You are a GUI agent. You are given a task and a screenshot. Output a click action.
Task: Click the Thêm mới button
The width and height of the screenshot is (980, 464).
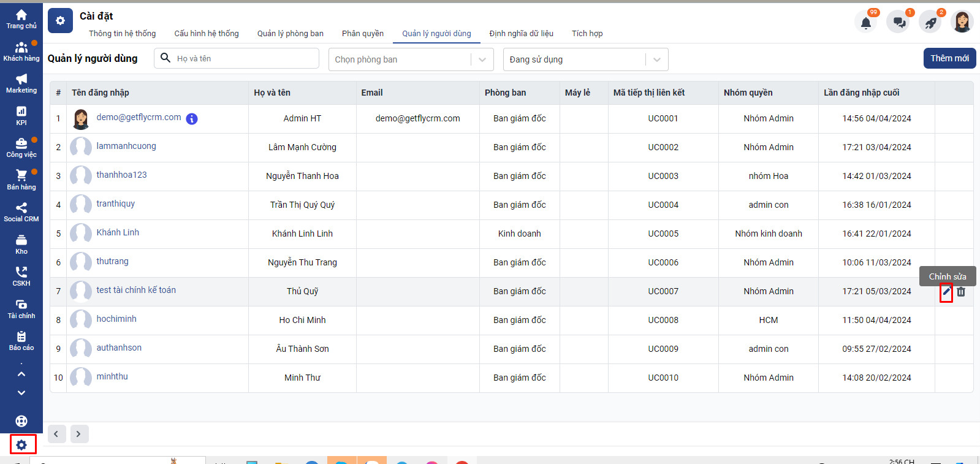pos(949,58)
